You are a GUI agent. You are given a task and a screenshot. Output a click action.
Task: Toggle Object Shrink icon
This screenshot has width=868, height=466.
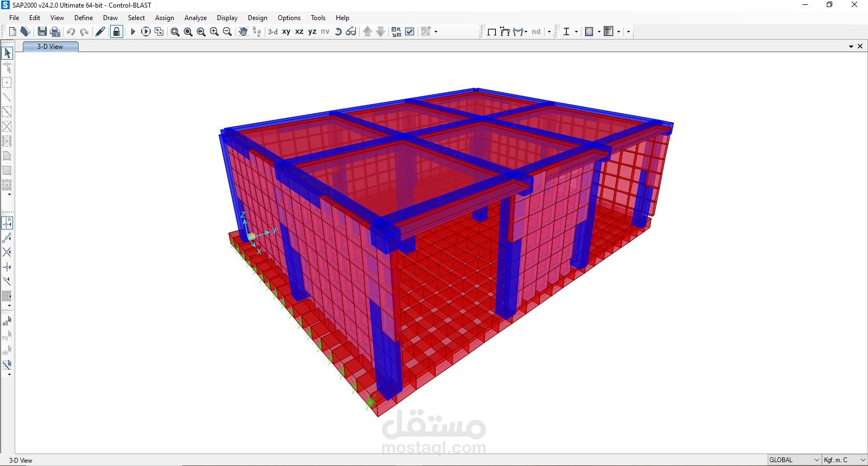coord(397,31)
